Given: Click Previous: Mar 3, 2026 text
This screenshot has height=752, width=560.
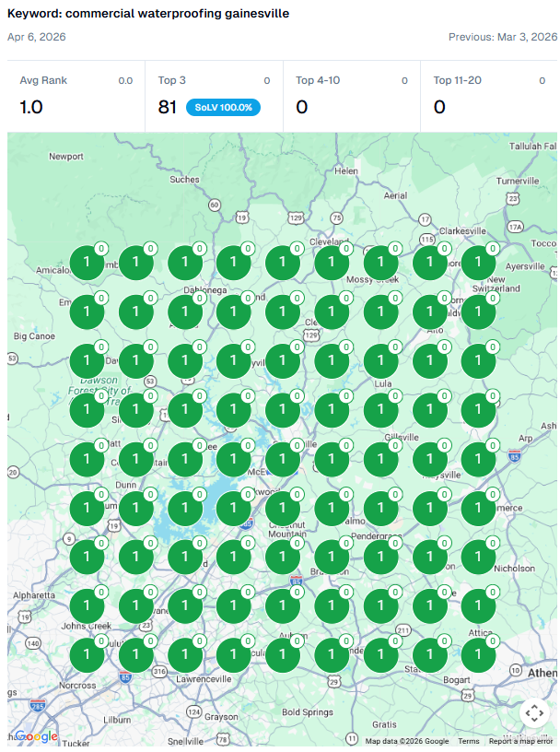Looking at the screenshot, I should coord(503,37).
